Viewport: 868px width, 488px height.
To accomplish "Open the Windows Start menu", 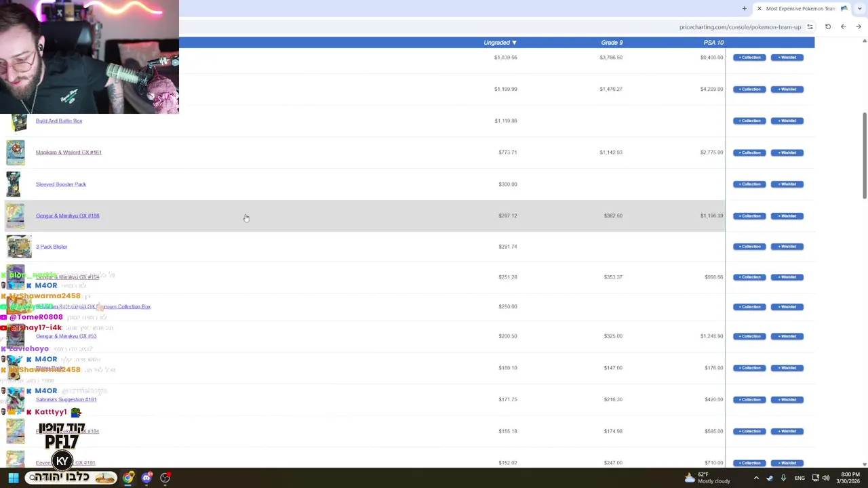I will pyautogui.click(x=14, y=478).
